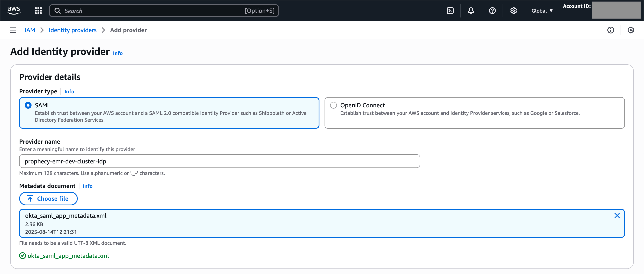644x274 pixels.
Task: Open the navigation sidebar with the hamburger menu
Action: [x=13, y=30]
